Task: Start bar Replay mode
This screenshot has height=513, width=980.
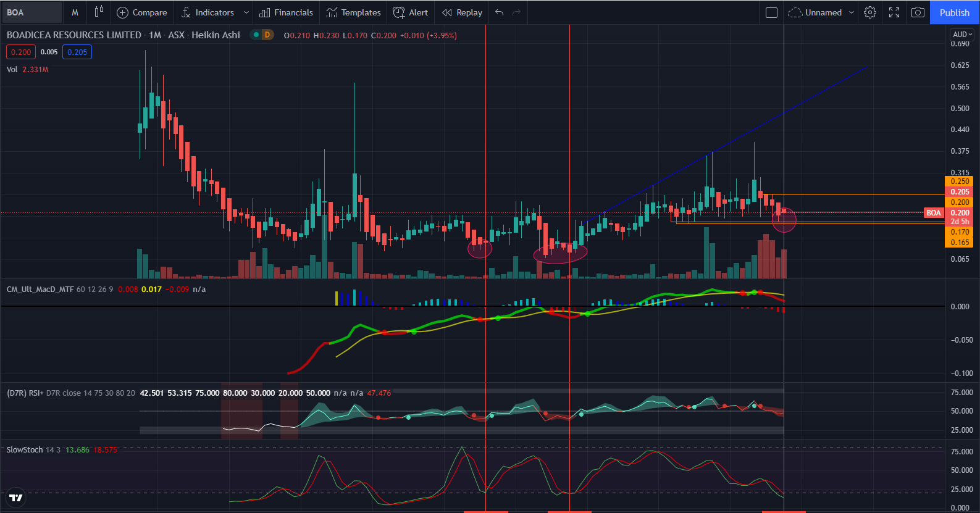Action: point(463,12)
